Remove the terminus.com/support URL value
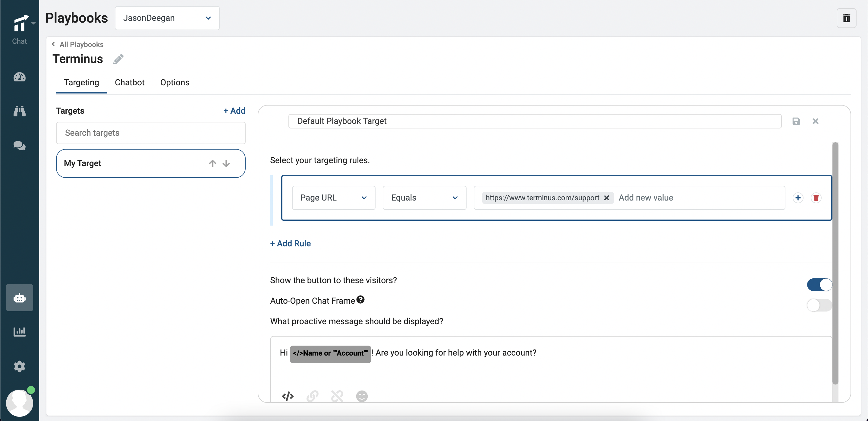Screen dimensions: 868x421 [x=606, y=198]
